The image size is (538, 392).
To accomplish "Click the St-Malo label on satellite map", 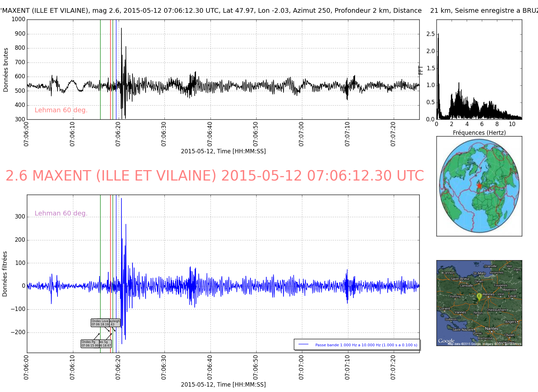I will [x=479, y=273].
